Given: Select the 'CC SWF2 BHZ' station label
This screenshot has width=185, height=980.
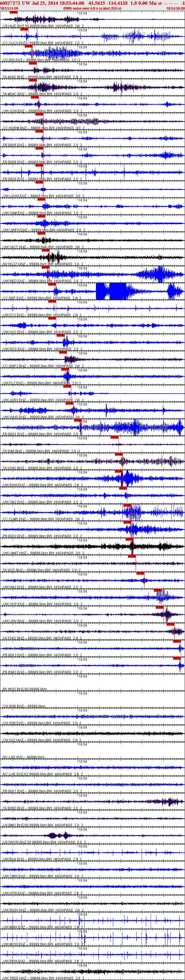Looking at the screenshot, I should (x=14, y=366).
